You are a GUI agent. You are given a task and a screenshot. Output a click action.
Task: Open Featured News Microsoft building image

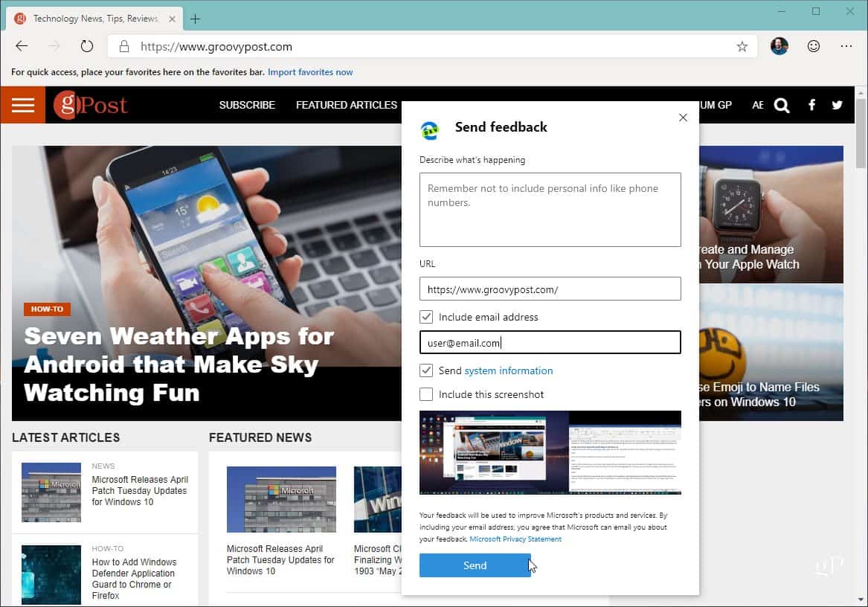pyautogui.click(x=281, y=499)
